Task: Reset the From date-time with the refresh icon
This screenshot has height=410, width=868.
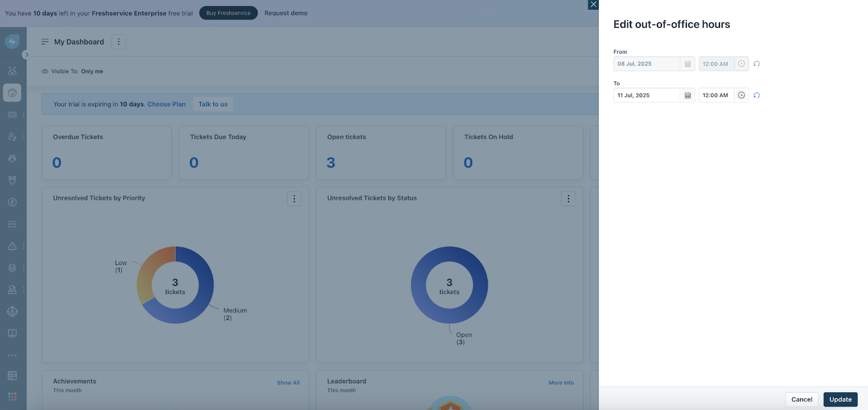Action: (x=756, y=64)
